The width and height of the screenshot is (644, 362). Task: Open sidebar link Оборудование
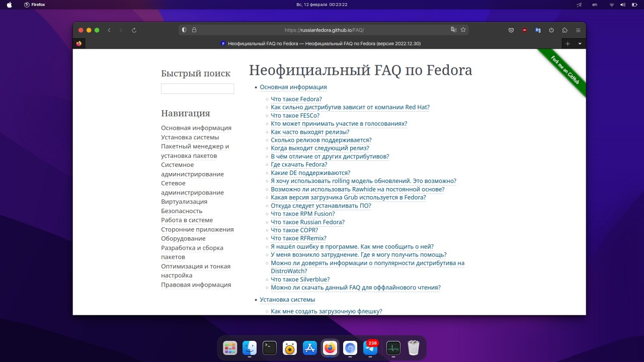(183, 238)
